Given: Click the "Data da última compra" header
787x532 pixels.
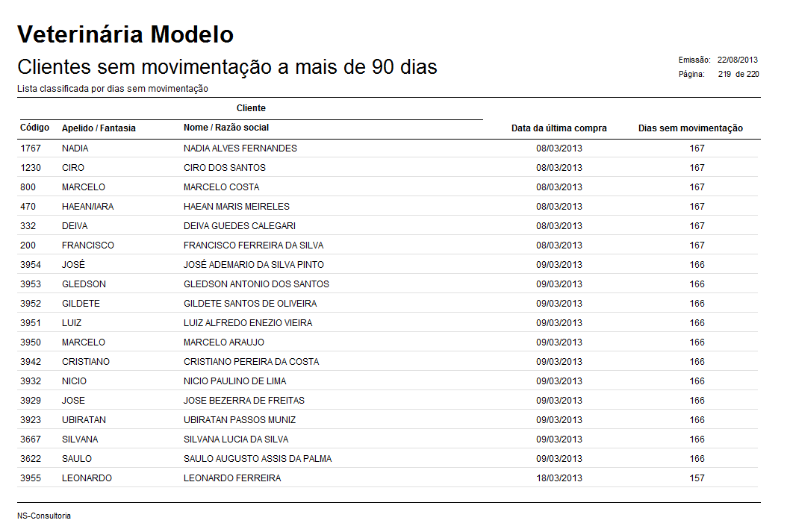Looking at the screenshot, I should [x=559, y=128].
